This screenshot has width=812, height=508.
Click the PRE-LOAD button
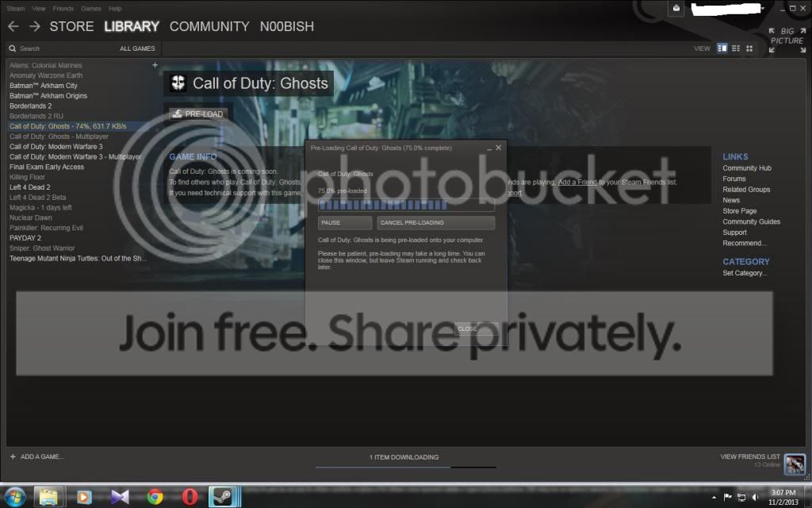coord(198,114)
